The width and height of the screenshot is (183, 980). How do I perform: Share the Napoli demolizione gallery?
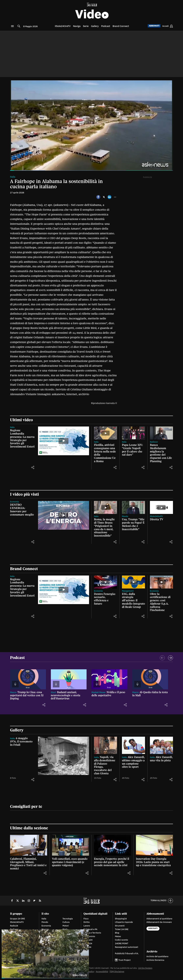click(115, 780)
